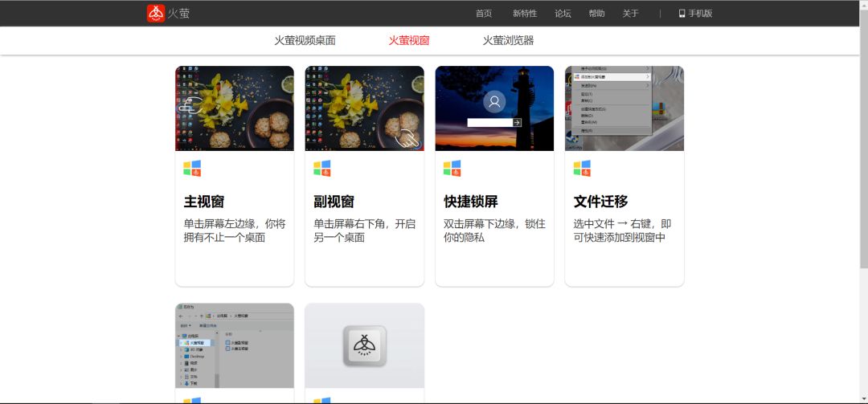The image size is (868, 404).
Task: Click description 选中文件 → 右键，即可快速添加到视窗中
Action: pyautogui.click(x=623, y=231)
